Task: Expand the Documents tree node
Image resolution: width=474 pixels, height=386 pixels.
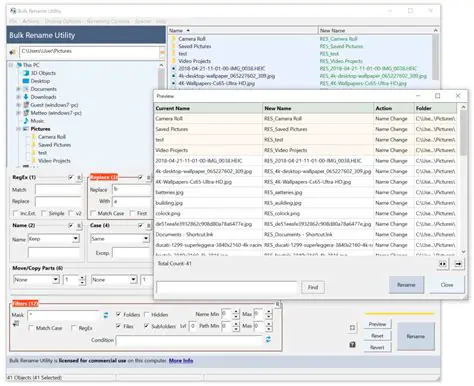Action: 19,89
